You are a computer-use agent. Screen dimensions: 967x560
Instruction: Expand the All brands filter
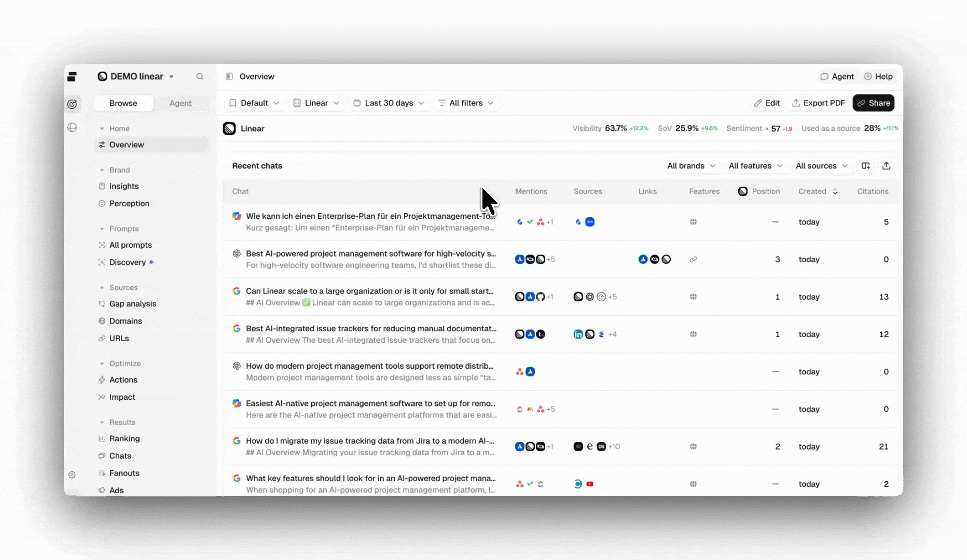[x=691, y=166]
